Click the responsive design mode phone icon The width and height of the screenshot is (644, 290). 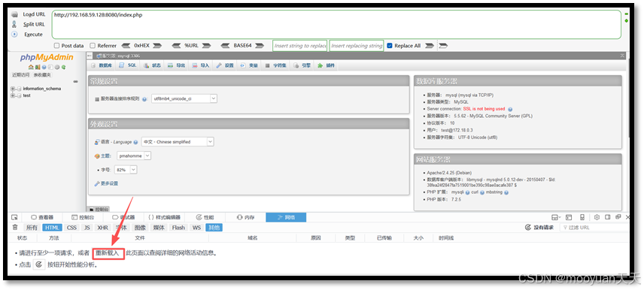(582, 217)
